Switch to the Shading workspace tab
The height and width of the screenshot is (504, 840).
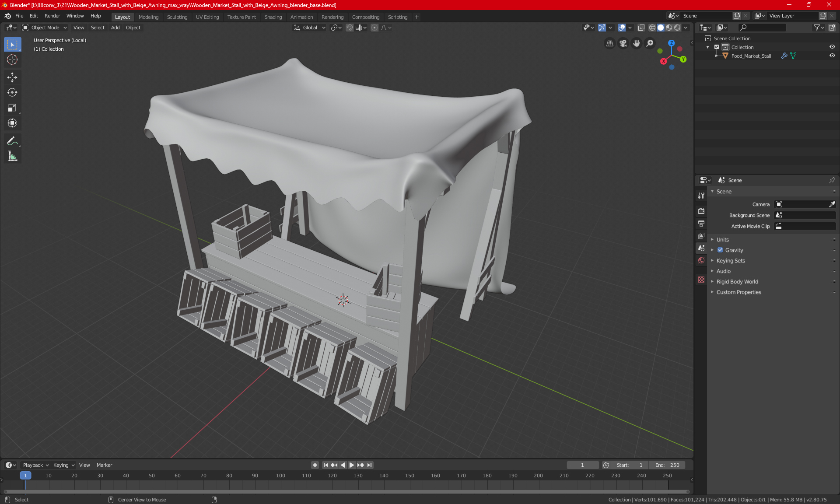tap(273, 17)
